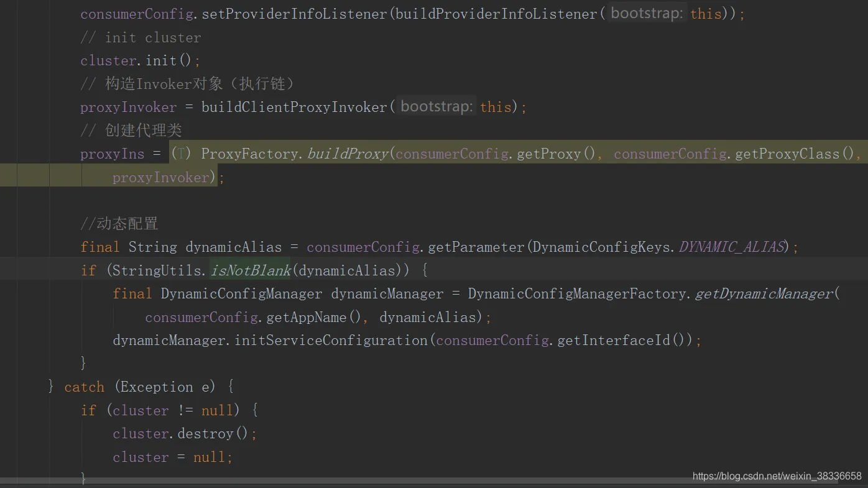Click the '// init cluster' comment
This screenshot has height=488, width=868.
point(141,37)
